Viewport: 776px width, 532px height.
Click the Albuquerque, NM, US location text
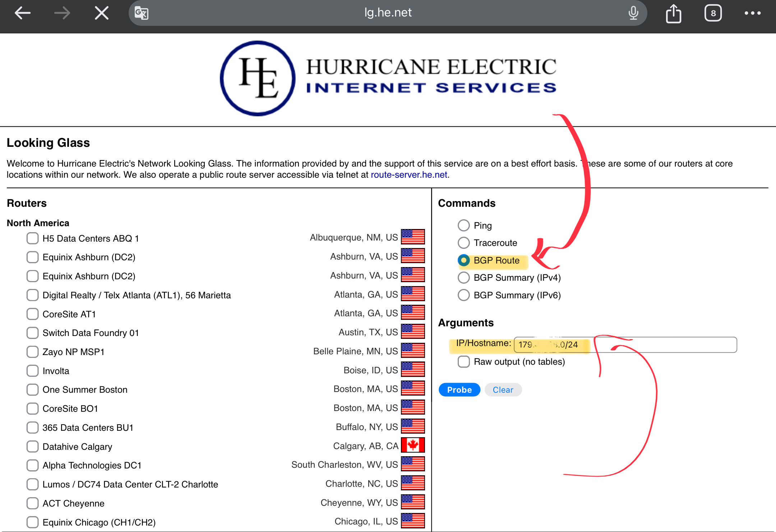[354, 237]
